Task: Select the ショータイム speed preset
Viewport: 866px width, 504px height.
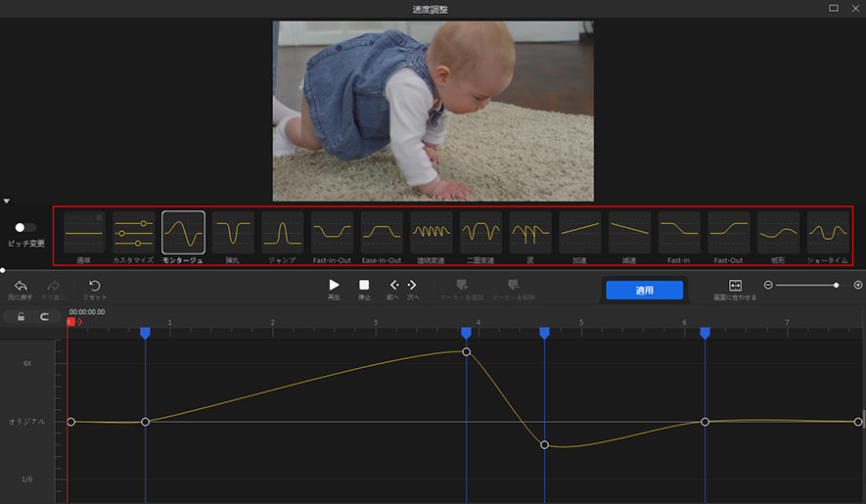Action: tap(828, 233)
